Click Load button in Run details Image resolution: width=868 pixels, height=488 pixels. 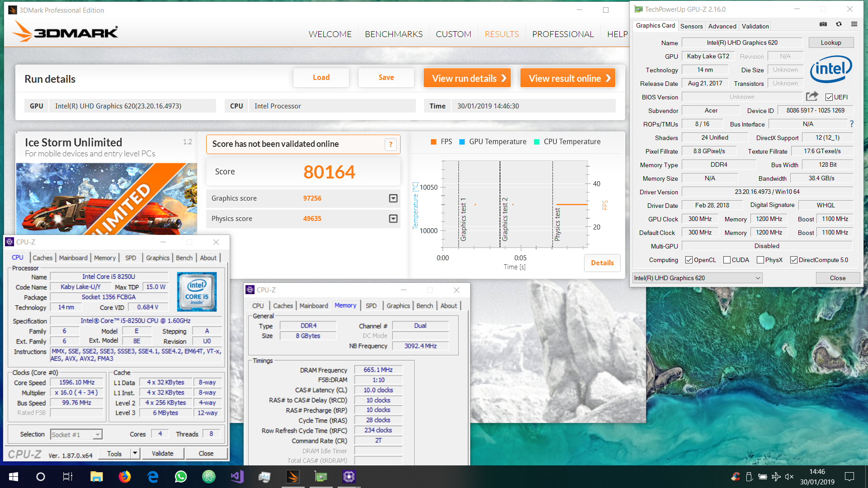click(321, 78)
